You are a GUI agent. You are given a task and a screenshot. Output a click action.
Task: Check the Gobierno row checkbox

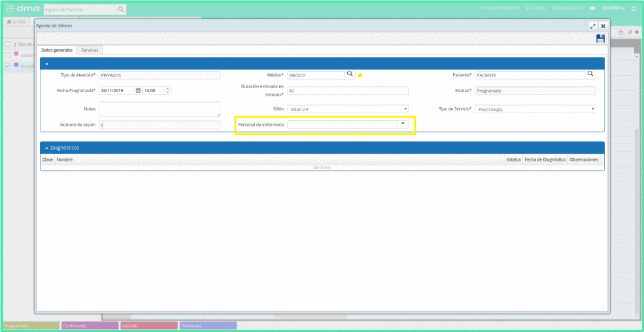7,55
